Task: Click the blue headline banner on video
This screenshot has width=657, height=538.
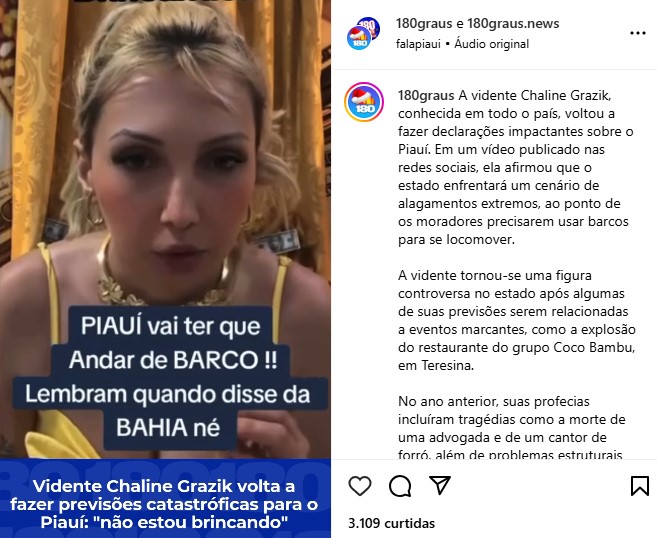Action: (165, 499)
